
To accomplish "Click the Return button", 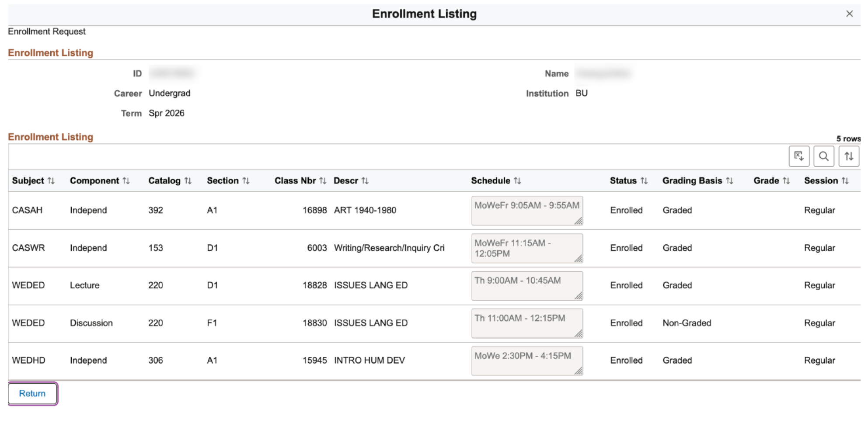I will pos(33,393).
